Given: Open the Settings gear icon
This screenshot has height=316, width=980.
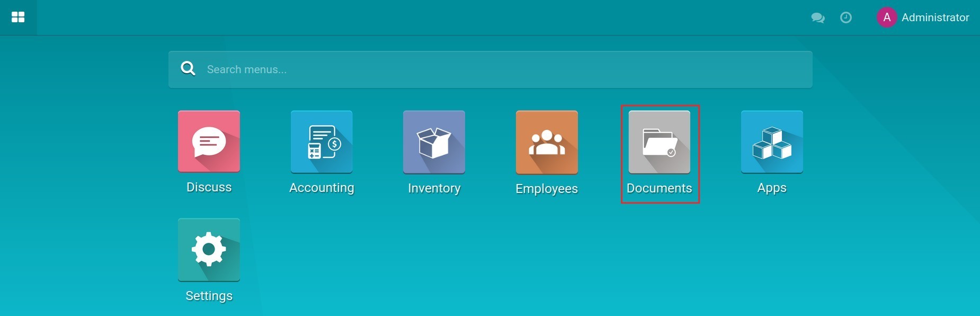Looking at the screenshot, I should click(209, 249).
